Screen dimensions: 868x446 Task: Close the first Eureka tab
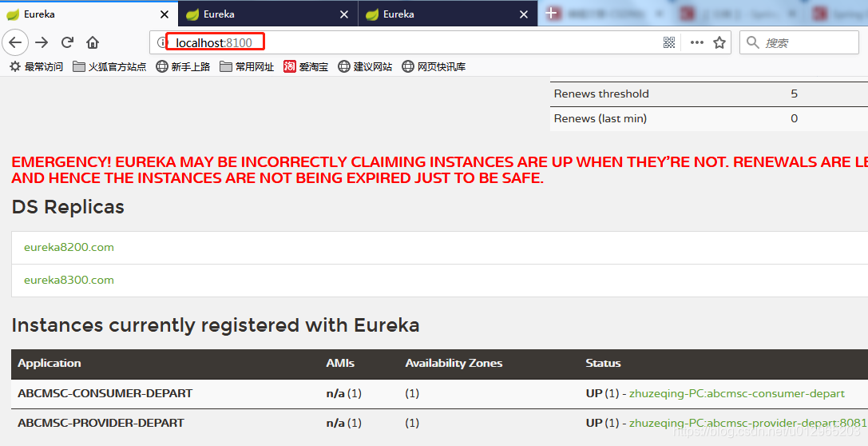[164, 14]
